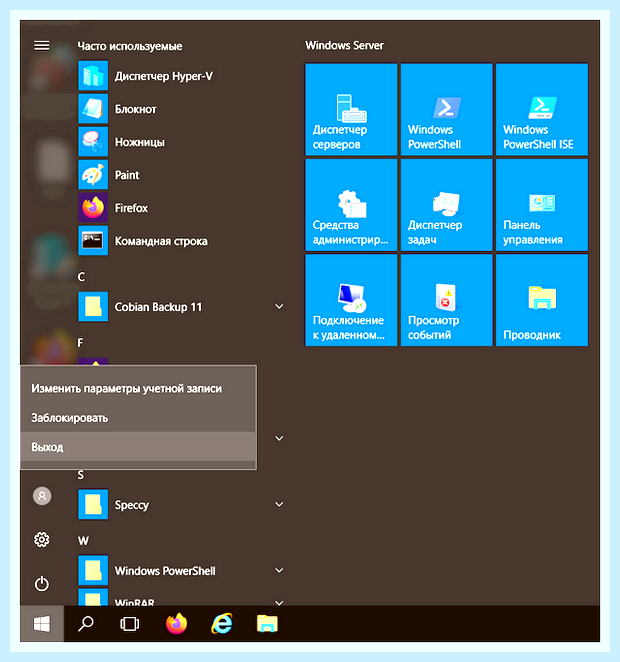Click the user account avatar icon
This screenshot has width=620, height=662.
[42, 496]
